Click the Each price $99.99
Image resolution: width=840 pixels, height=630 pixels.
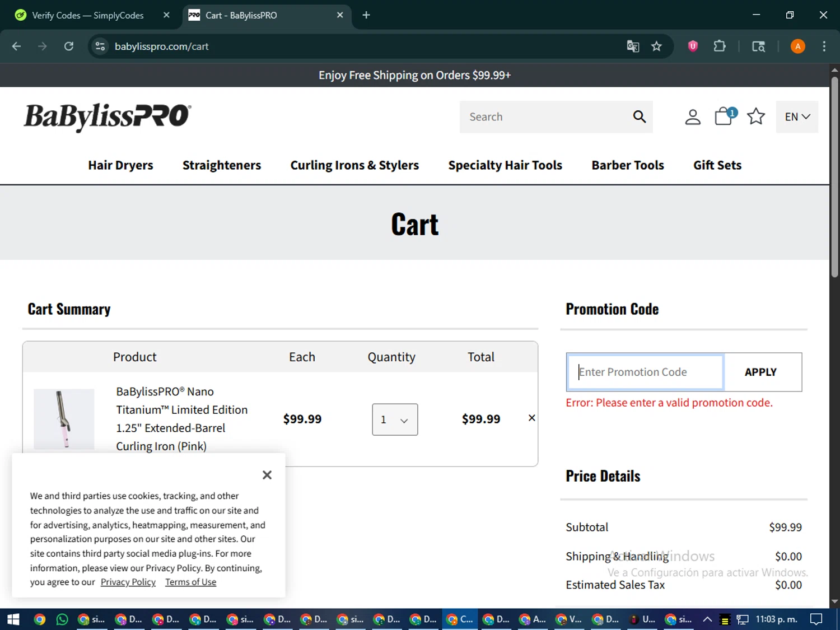click(x=302, y=419)
